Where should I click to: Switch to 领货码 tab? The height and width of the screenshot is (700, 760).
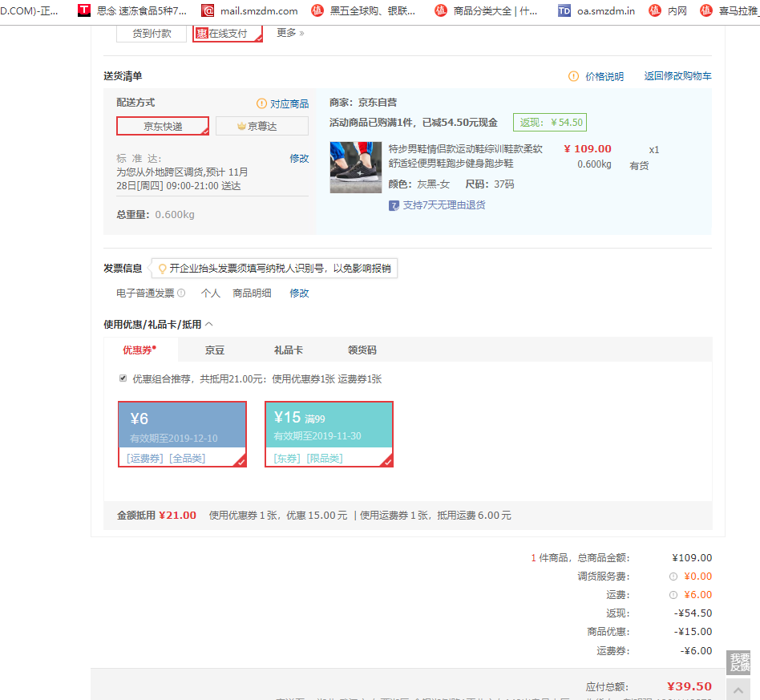pos(362,350)
